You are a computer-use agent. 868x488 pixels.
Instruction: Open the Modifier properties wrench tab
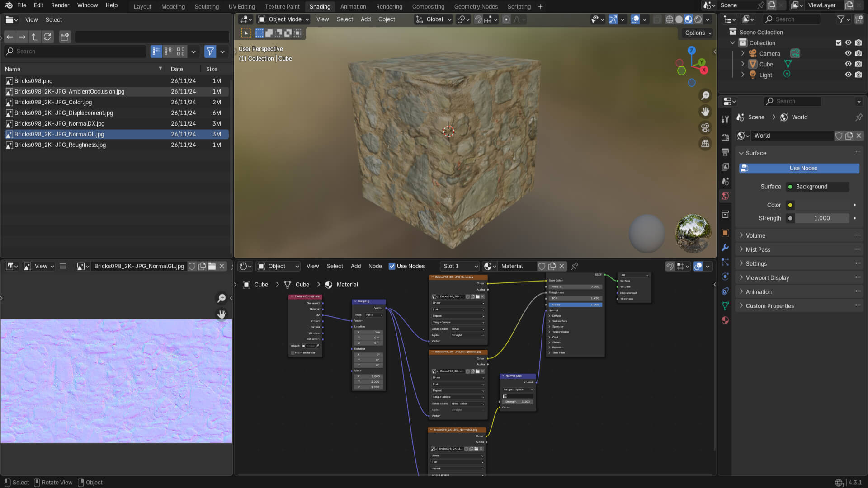click(725, 248)
